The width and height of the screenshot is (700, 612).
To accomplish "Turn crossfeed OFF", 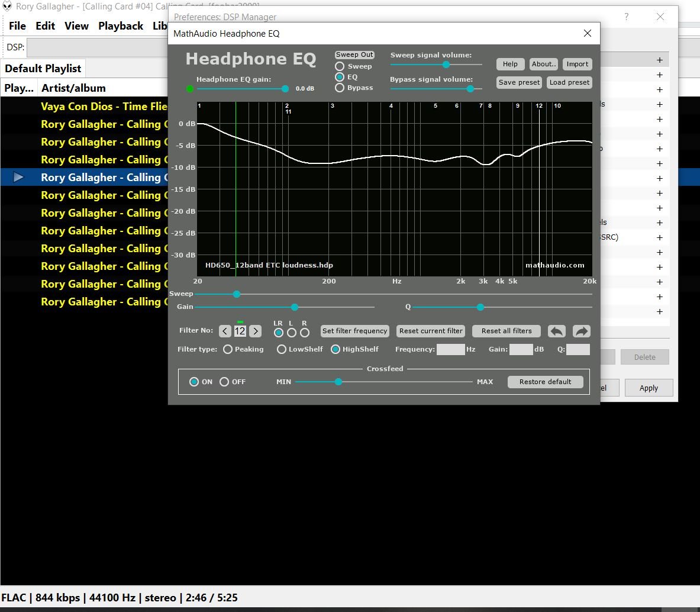I will tap(224, 382).
